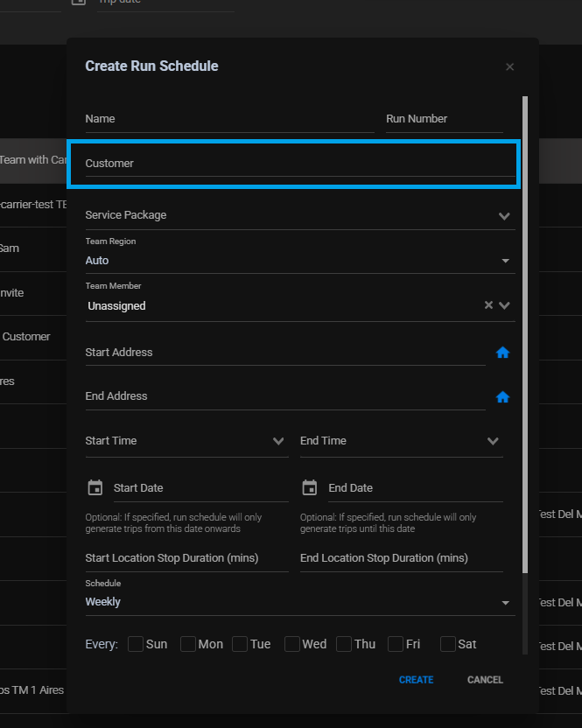Viewport: 582px width, 728px height.
Task: Enable the Wed day checkbox
Action: coord(291,644)
